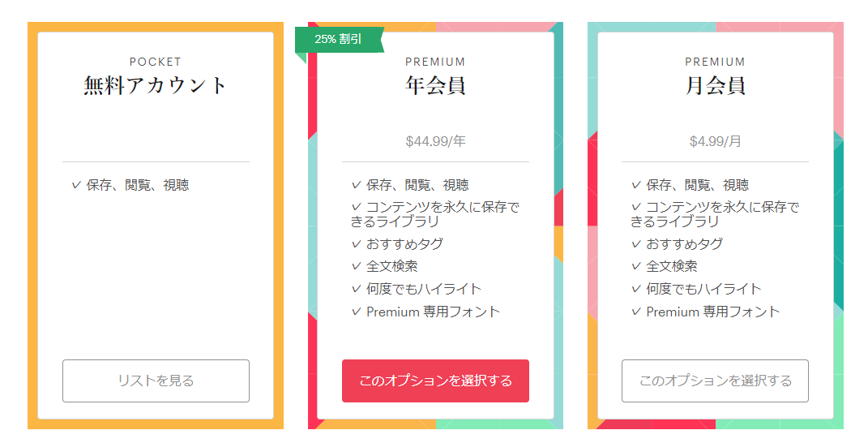
Task: Select the annual plan red button
Action: click(x=435, y=381)
